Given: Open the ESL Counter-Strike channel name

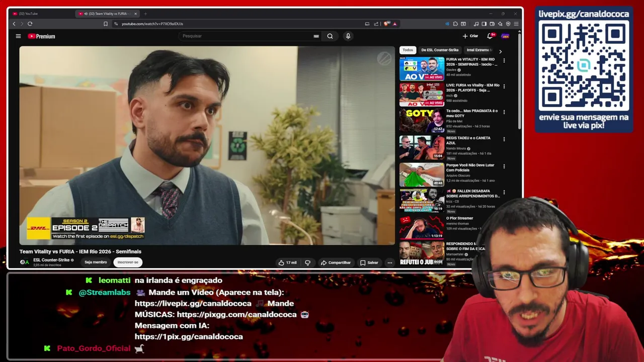Looking at the screenshot, I should click(51, 260).
